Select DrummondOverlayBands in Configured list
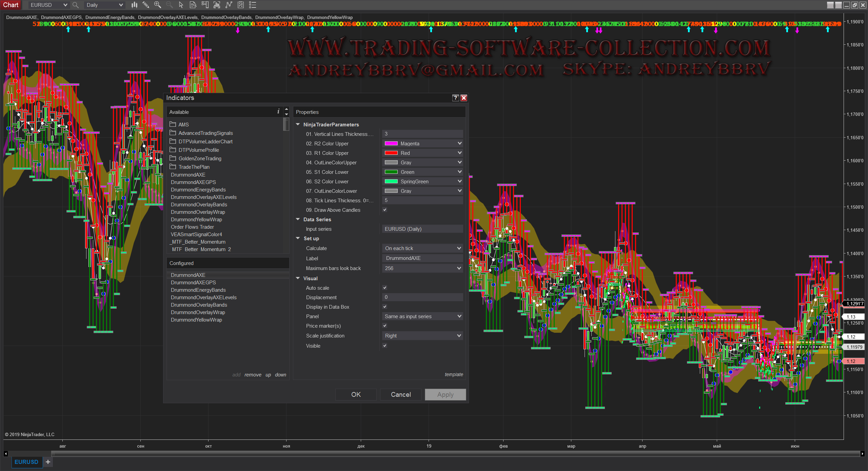Image resolution: width=868 pixels, height=471 pixels. [199, 305]
